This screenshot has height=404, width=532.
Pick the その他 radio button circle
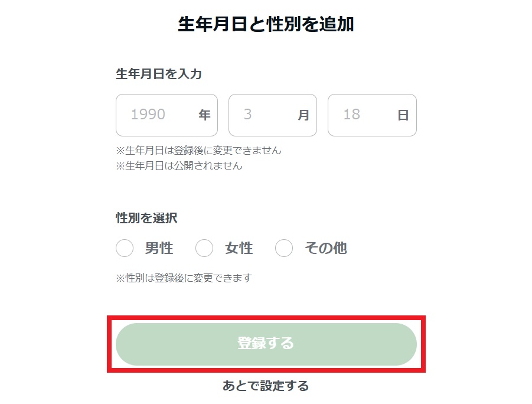pyautogui.click(x=284, y=249)
